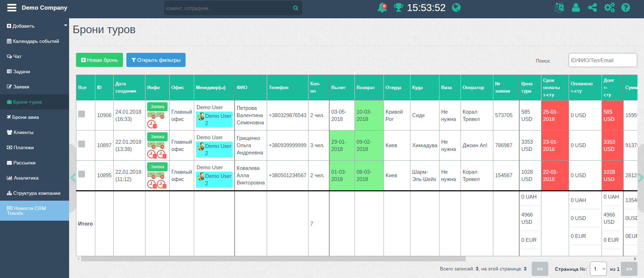Open the hamburger menu icon
The image size is (644, 278).
pos(12,8)
